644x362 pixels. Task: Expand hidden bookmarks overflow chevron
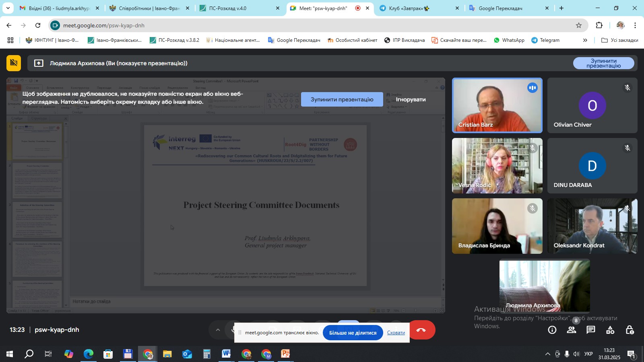pos(585,40)
